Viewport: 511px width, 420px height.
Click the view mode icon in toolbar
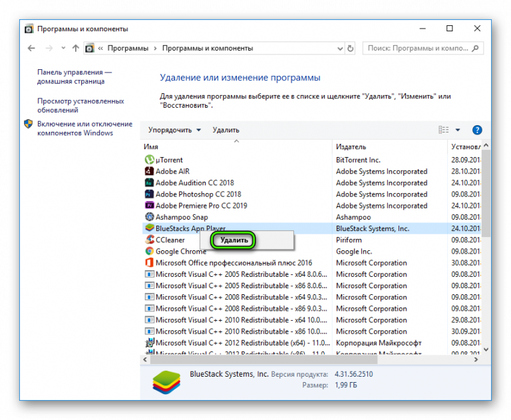coord(444,130)
